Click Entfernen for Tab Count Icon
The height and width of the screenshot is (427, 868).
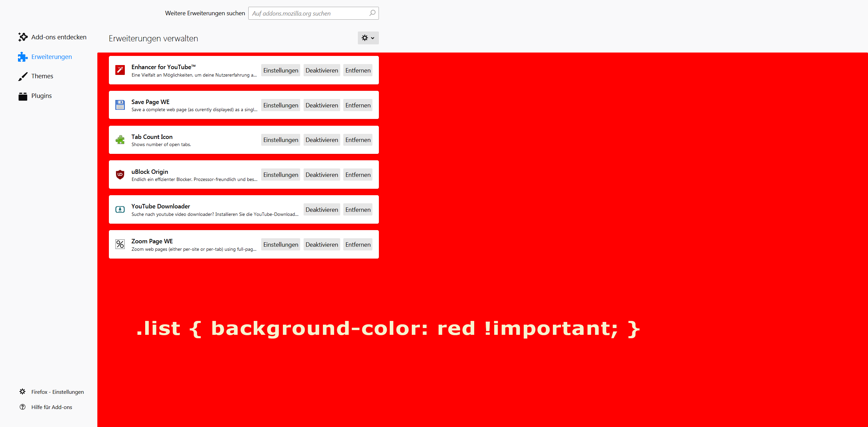pos(358,140)
